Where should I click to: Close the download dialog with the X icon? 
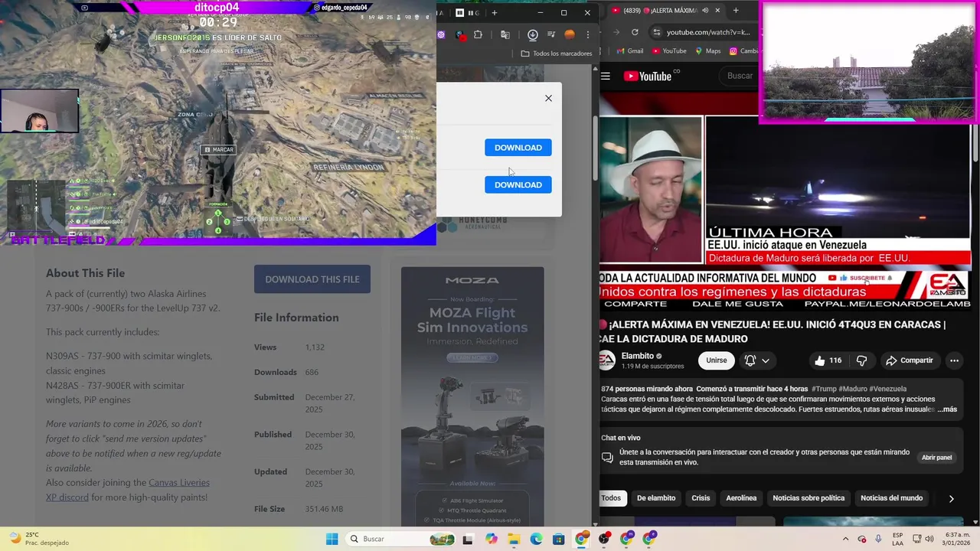(548, 98)
